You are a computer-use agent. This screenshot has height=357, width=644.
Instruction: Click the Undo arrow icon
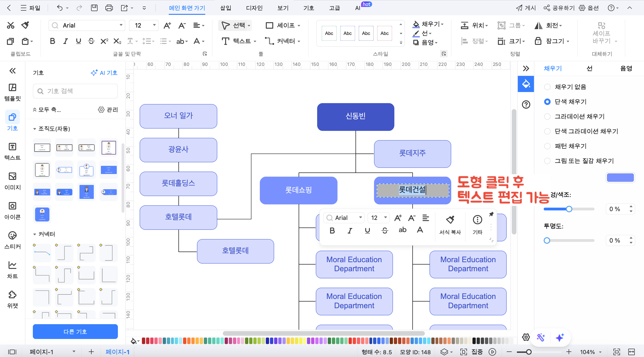coord(59,8)
